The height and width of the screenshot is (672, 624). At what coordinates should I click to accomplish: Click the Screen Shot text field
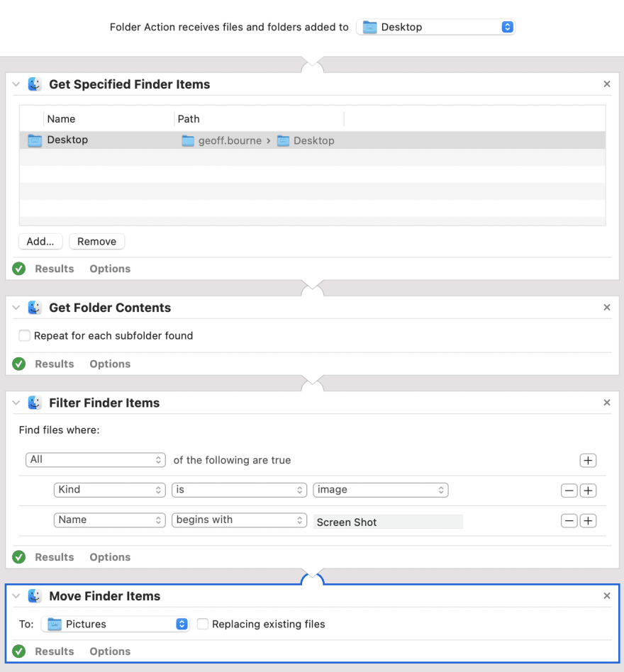(x=389, y=522)
